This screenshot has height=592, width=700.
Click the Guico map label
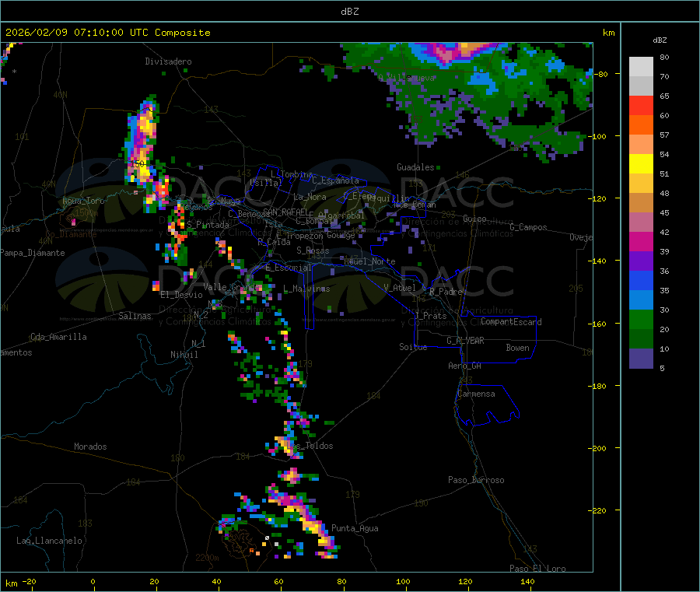point(474,219)
